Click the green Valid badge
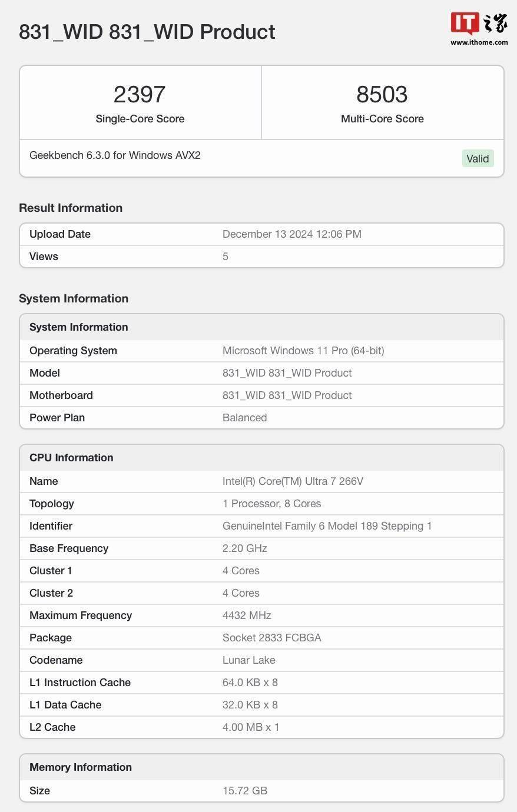 [478, 158]
